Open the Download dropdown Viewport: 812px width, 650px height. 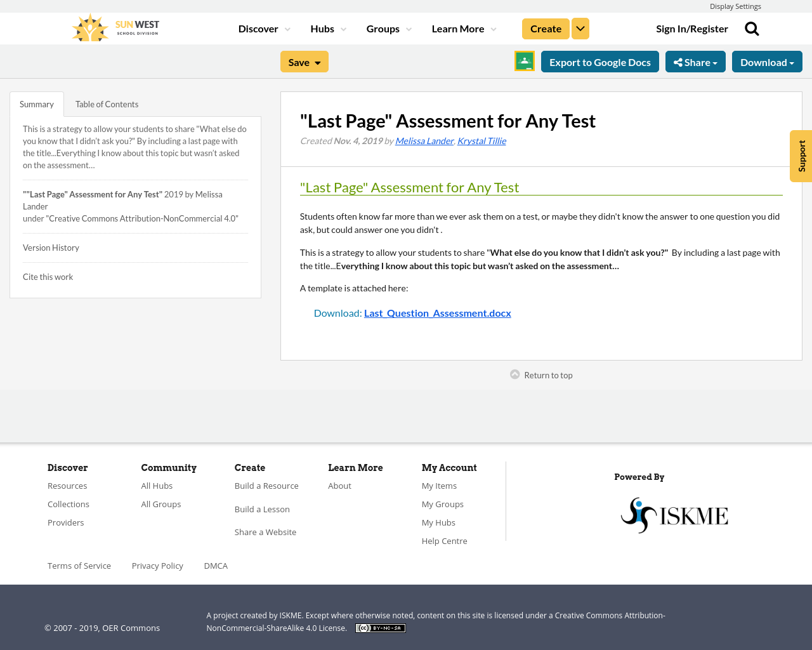tap(766, 61)
